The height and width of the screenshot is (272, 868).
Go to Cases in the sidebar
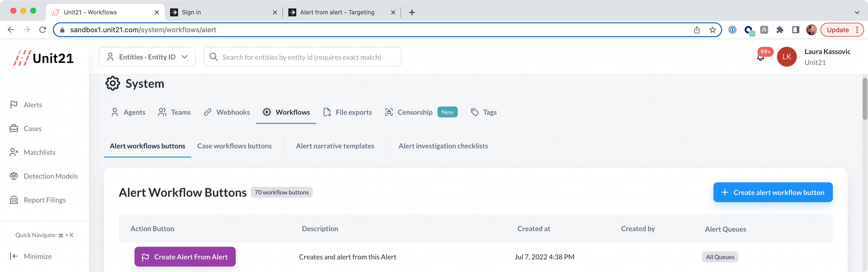32,129
